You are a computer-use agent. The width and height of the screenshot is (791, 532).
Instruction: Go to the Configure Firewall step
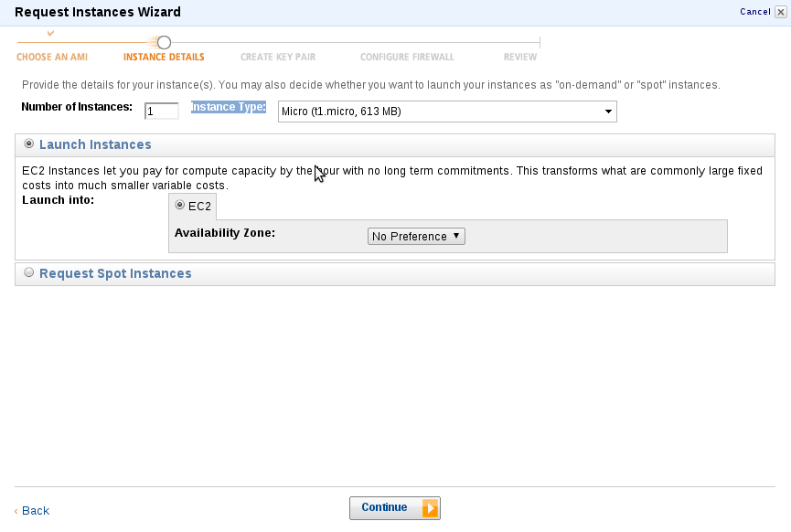tap(407, 57)
